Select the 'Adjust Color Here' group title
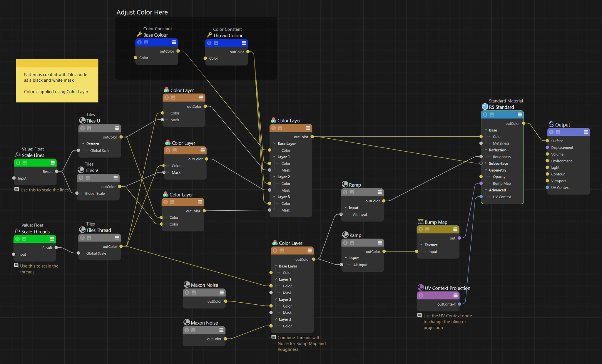The width and height of the screenshot is (602, 364). [x=142, y=12]
